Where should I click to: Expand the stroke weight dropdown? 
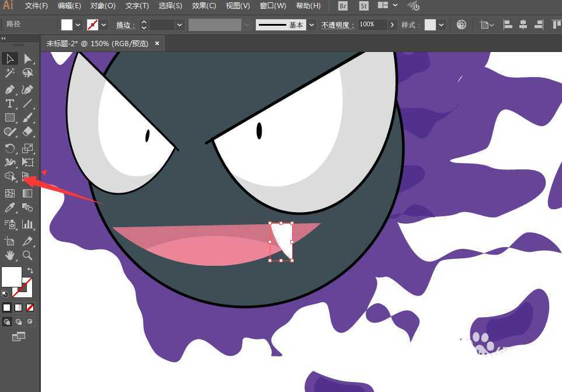click(179, 25)
